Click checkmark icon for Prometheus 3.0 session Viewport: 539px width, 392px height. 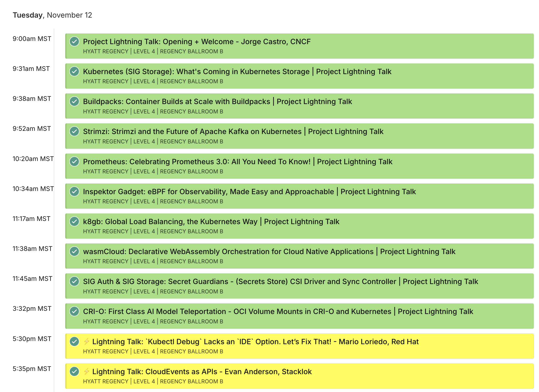74,161
